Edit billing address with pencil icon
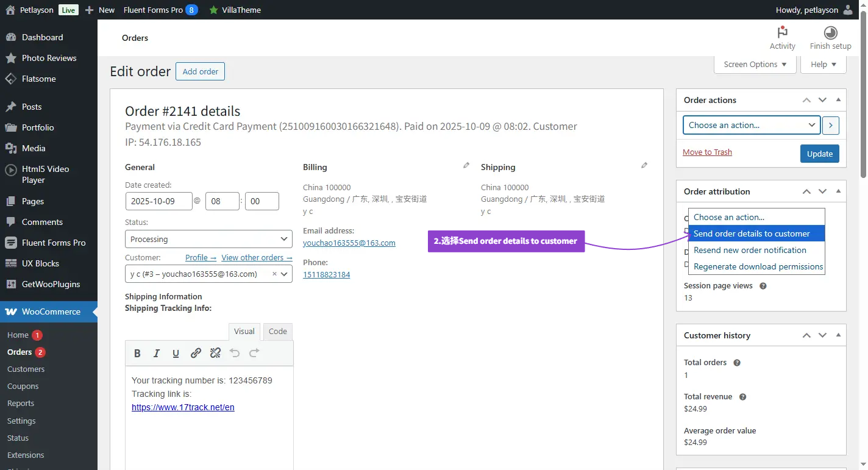 (466, 165)
